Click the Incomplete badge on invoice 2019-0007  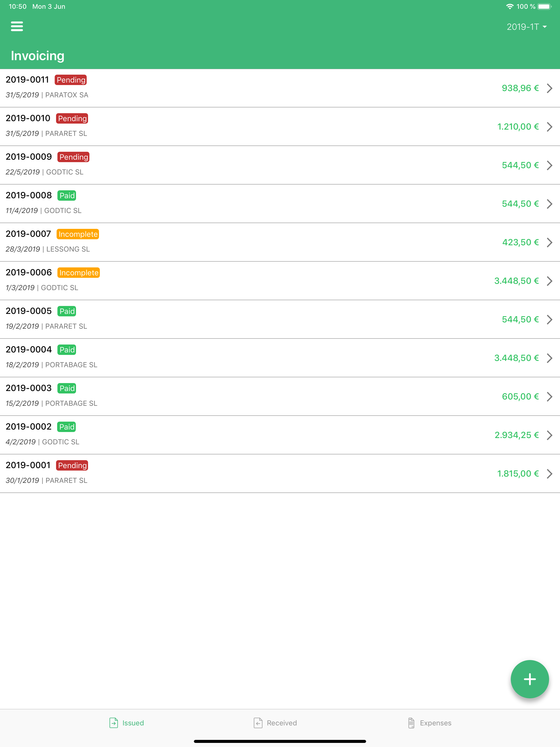pos(78,234)
